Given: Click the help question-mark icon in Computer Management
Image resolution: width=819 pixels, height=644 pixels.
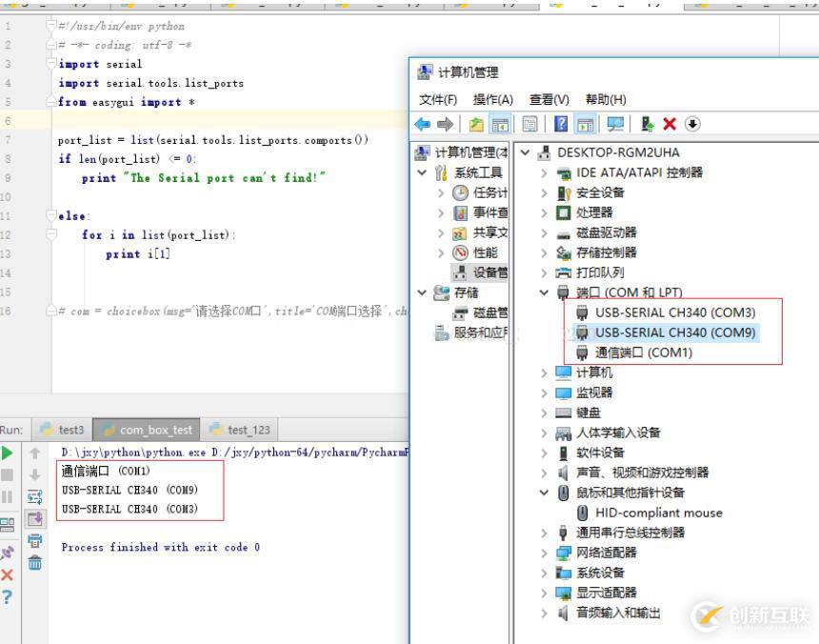Looking at the screenshot, I should pos(561,124).
